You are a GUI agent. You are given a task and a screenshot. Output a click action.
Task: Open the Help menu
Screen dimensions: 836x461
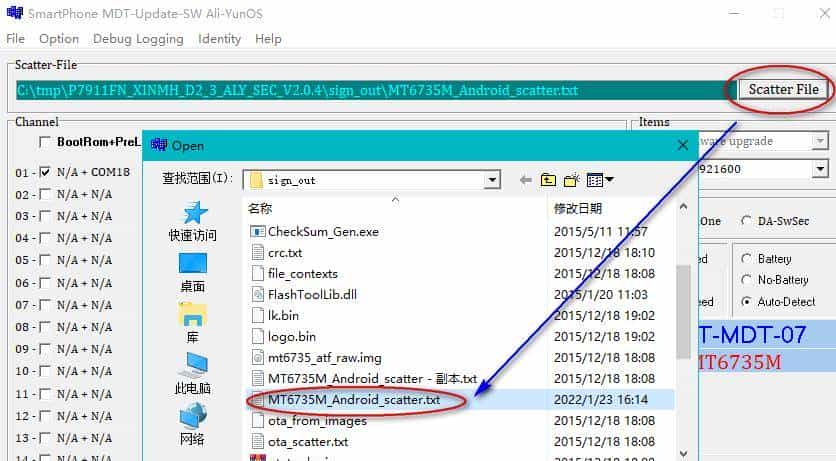(x=268, y=39)
